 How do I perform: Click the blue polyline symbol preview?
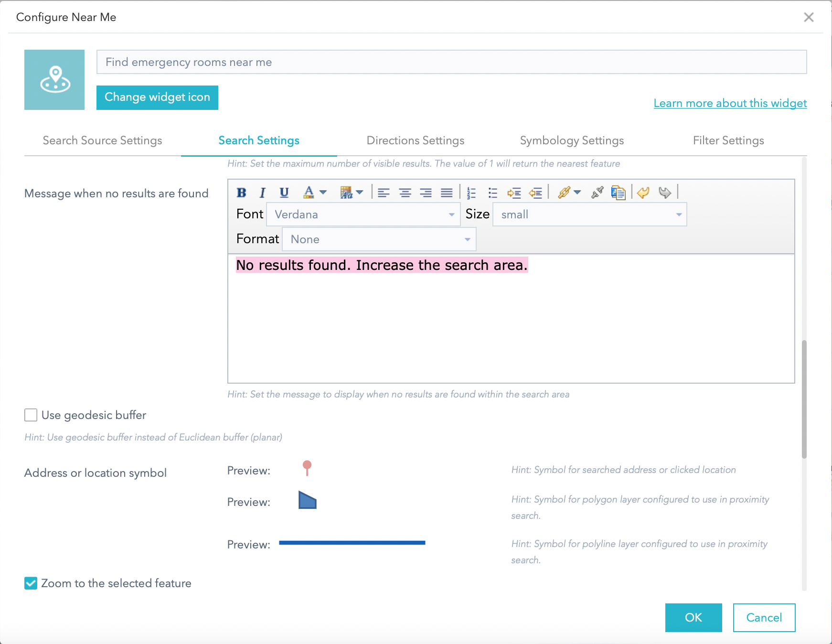tap(352, 543)
